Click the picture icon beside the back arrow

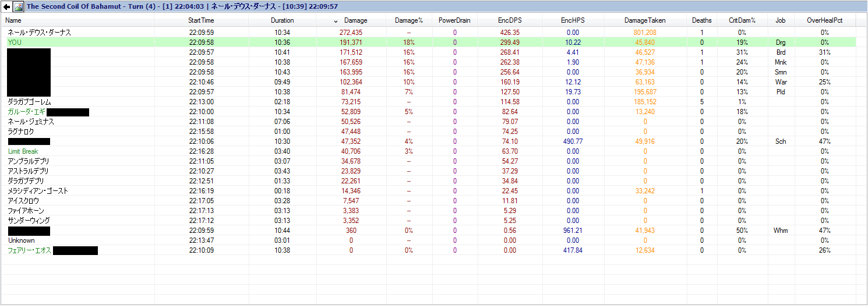point(19,7)
